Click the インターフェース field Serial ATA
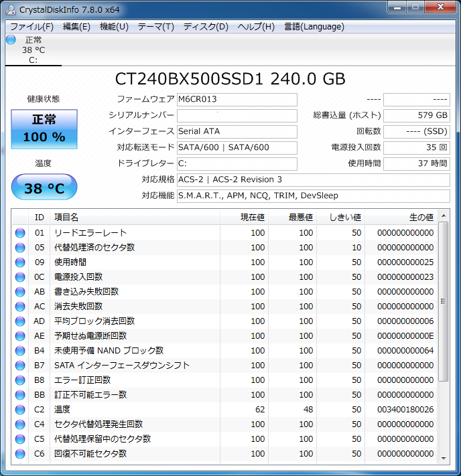Viewport: 461px width, 476px height. [237, 132]
